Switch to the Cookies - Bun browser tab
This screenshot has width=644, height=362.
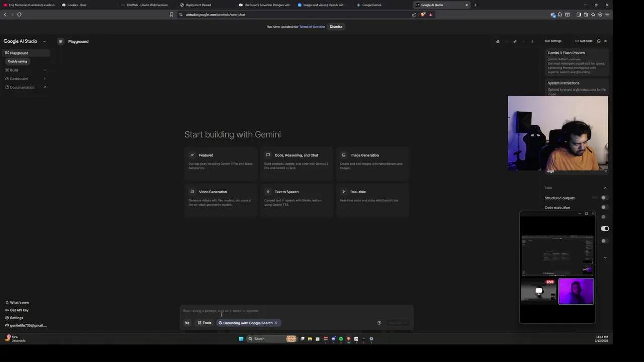pyautogui.click(x=87, y=5)
